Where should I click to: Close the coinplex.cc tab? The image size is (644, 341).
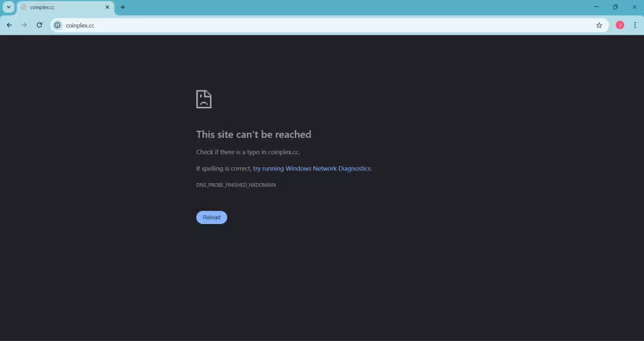tap(108, 7)
